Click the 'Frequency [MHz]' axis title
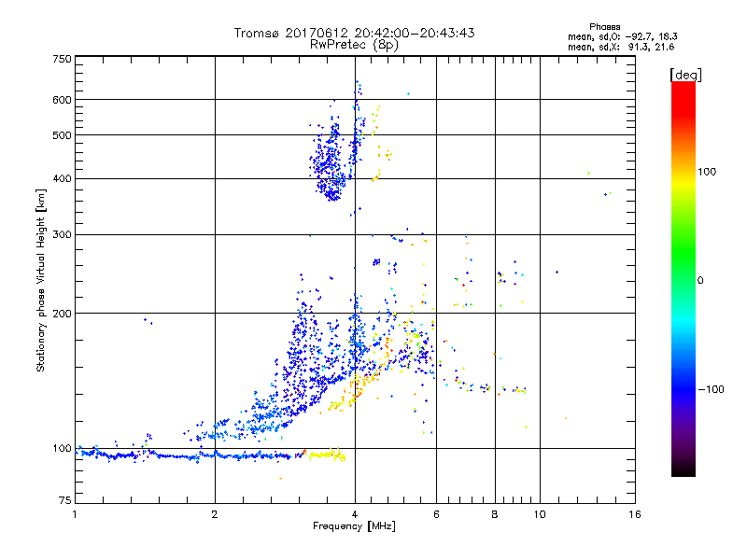Screen dimensions: 747x560 (x=354, y=526)
